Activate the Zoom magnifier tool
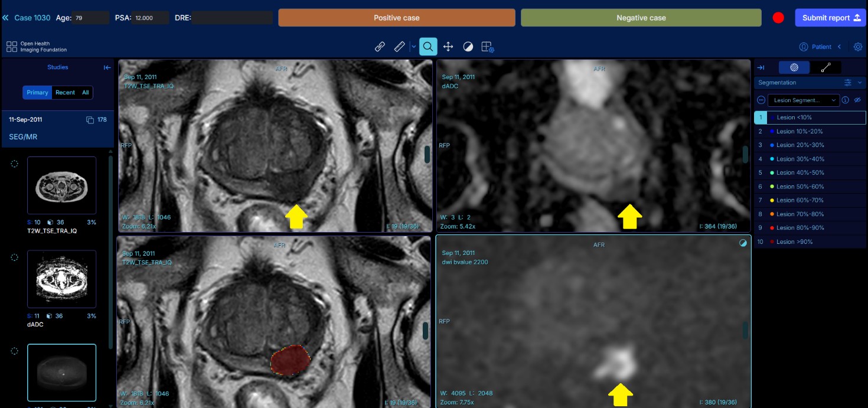 [x=428, y=47]
